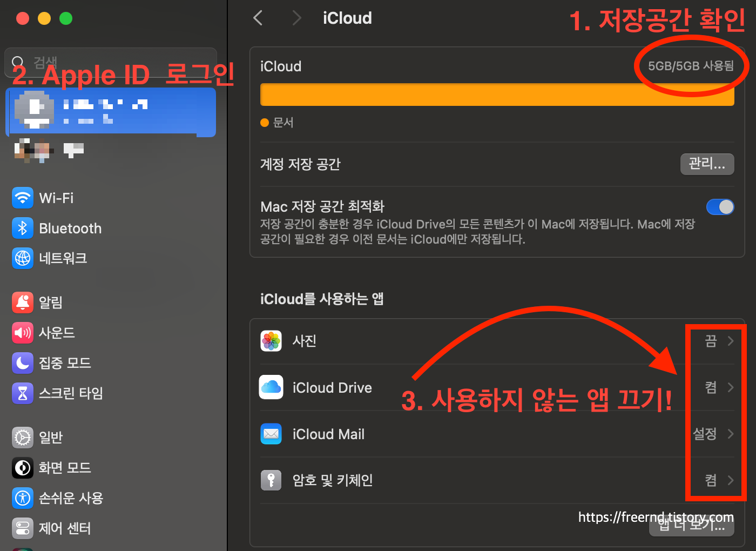Click the iCloud Mail envelope icon
Image resolution: width=756 pixels, height=551 pixels.
coord(271,434)
